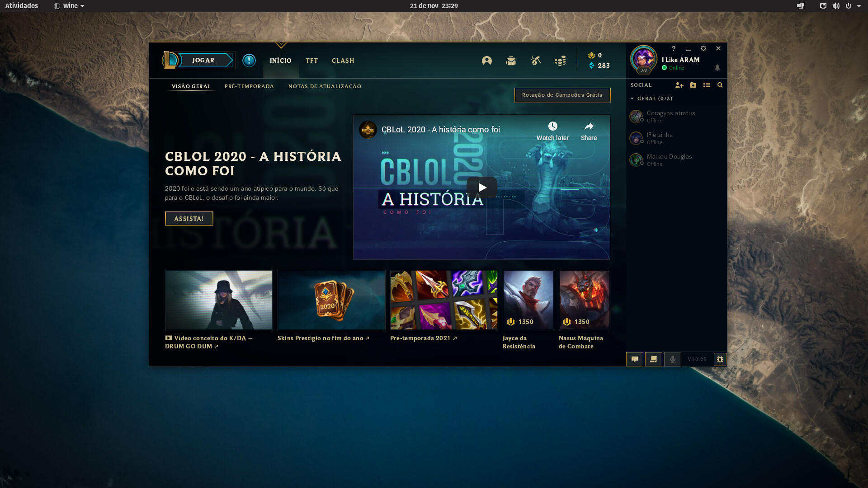Open the clock showing 21 de nov 23:29
Viewport: 868px width, 488px height.
434,6
